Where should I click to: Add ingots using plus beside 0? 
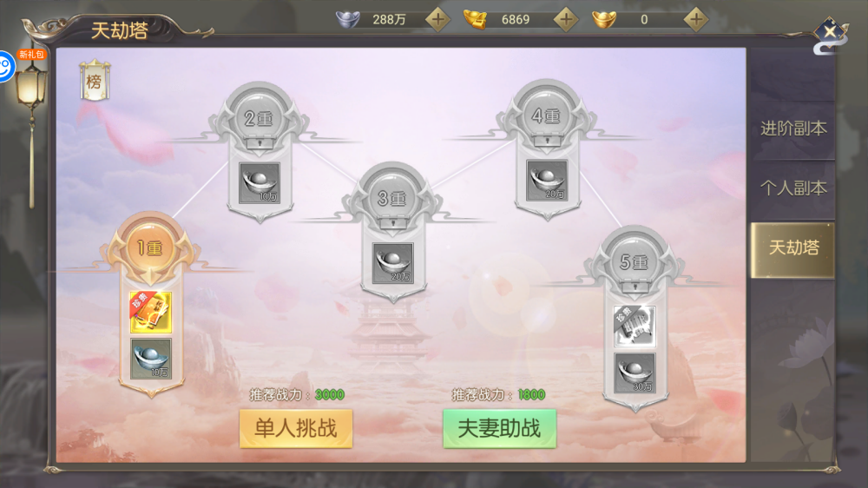point(696,19)
